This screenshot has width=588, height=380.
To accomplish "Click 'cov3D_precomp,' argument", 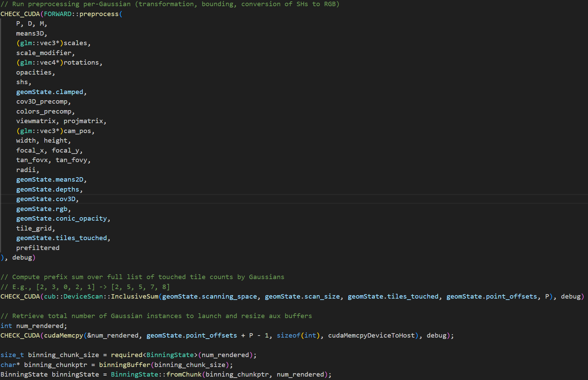I will 44,102.
